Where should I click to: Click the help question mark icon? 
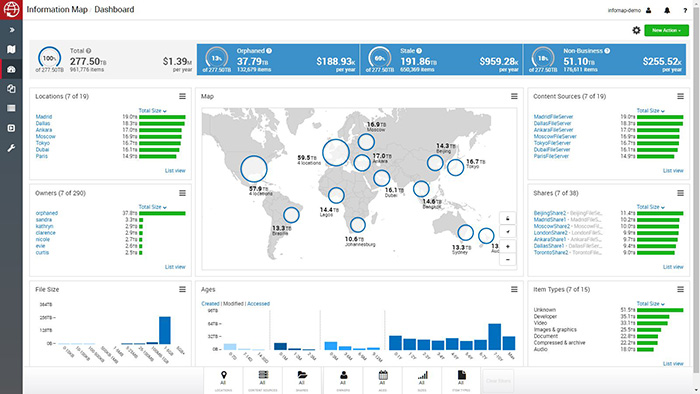pyautogui.click(x=685, y=10)
